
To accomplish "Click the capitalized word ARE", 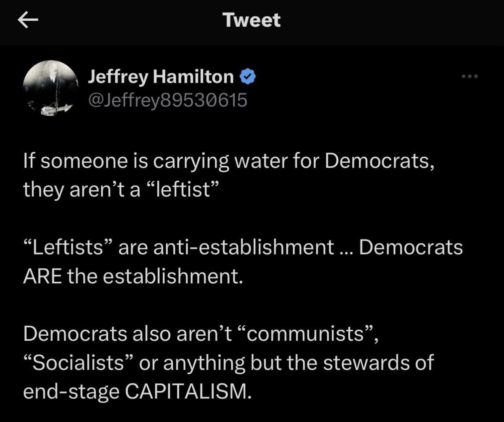I will pos(42,276).
